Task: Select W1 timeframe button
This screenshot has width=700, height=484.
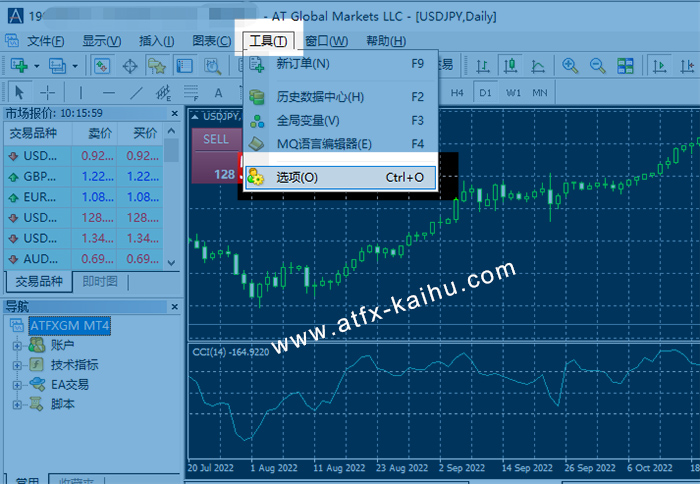Action: [x=513, y=93]
